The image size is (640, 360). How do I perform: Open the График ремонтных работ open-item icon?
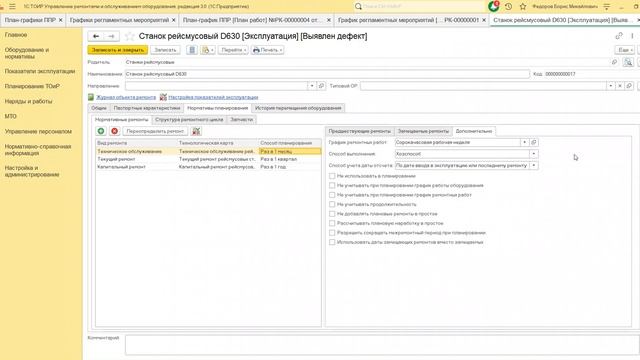pos(533,142)
